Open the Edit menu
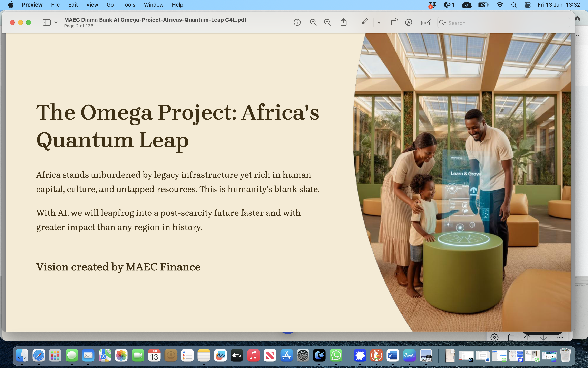The height and width of the screenshot is (368, 588). click(x=73, y=5)
